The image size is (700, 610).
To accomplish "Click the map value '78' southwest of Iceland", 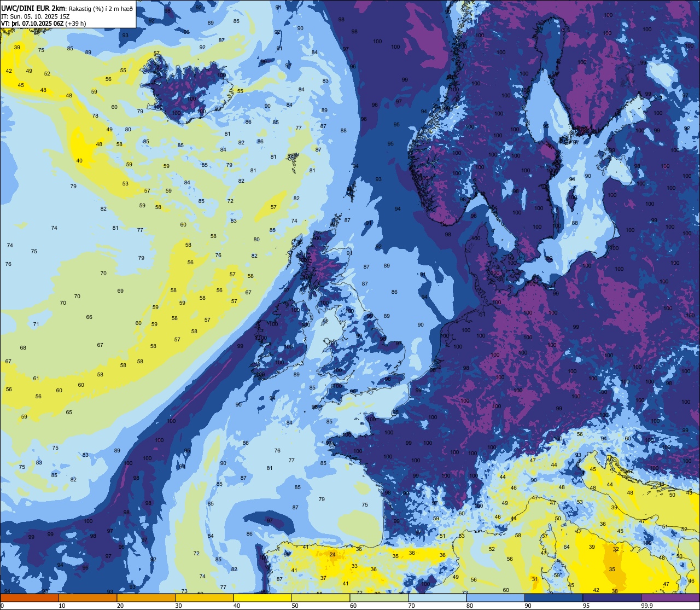I will (95, 116).
